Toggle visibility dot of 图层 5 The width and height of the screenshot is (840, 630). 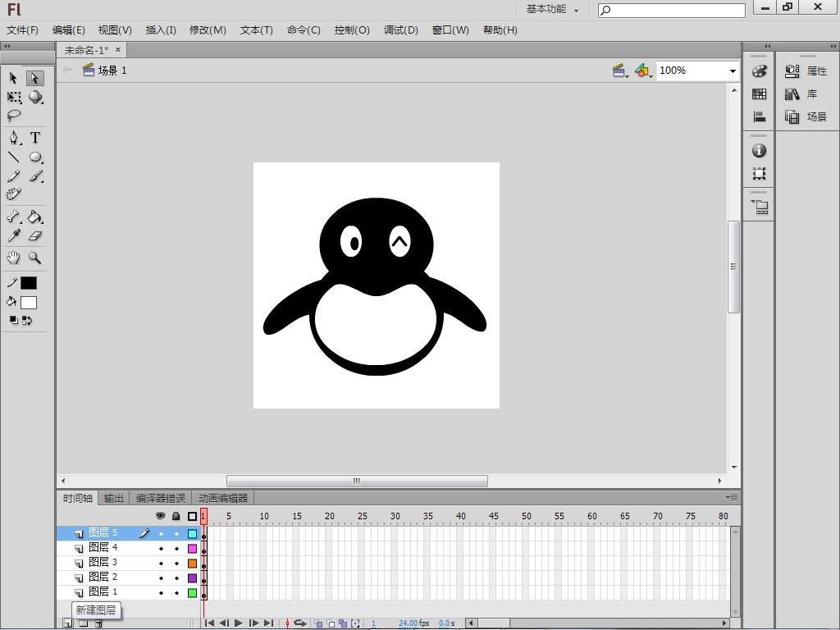161,533
